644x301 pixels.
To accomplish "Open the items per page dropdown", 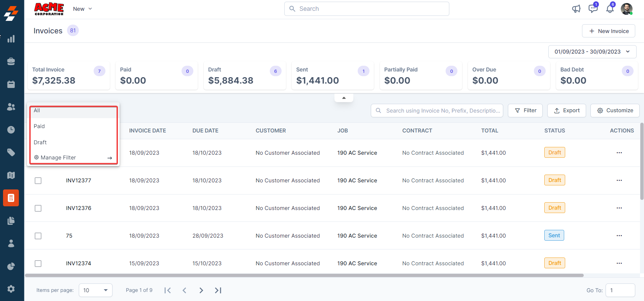I will [x=95, y=290].
